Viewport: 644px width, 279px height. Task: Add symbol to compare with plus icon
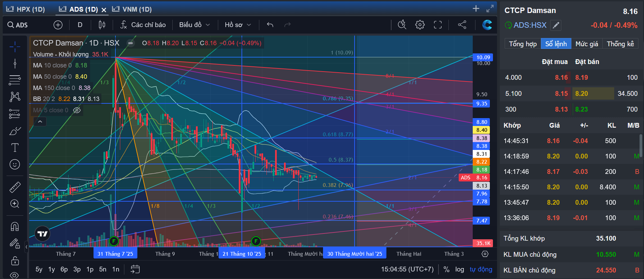point(58,25)
